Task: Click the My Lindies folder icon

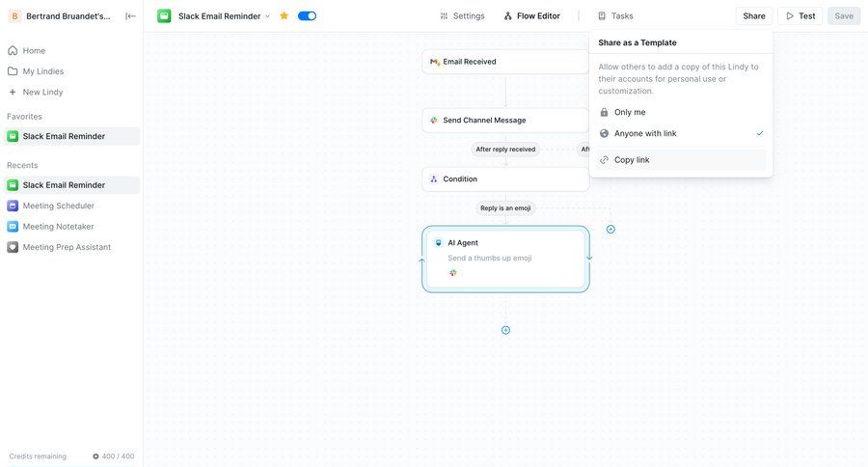Action: point(13,71)
